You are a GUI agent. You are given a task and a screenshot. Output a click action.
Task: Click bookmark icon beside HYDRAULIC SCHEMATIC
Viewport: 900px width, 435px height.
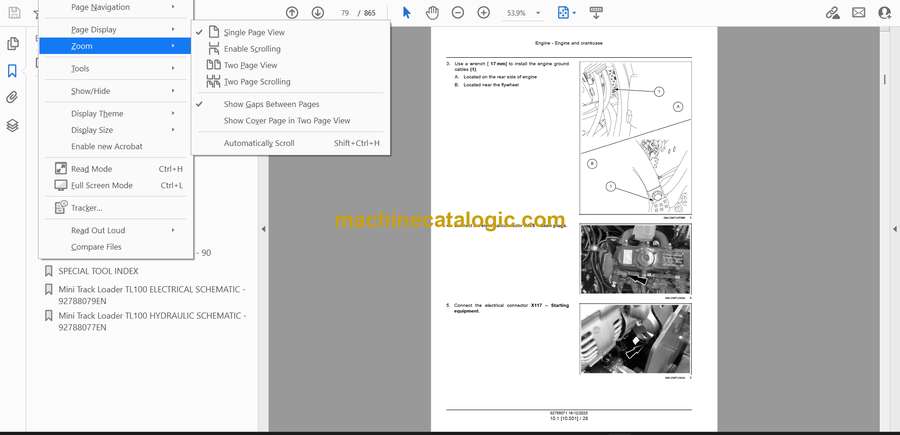click(49, 316)
